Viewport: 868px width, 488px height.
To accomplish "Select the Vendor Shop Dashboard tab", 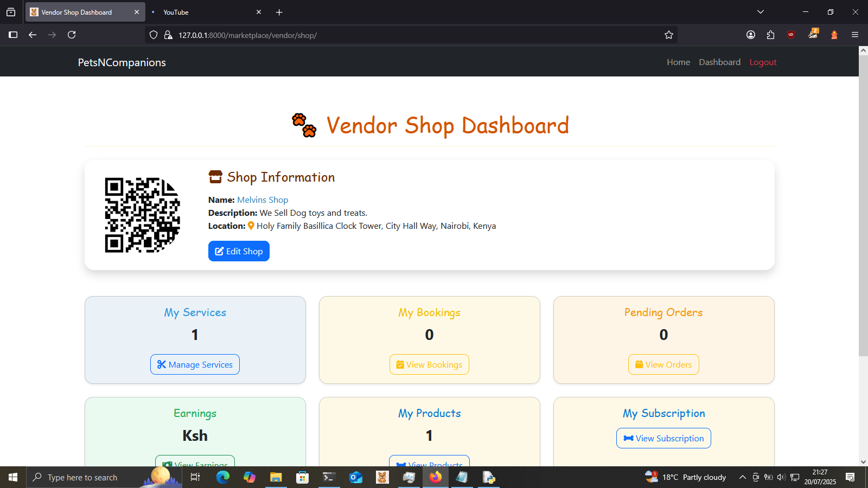I will pos(85,12).
